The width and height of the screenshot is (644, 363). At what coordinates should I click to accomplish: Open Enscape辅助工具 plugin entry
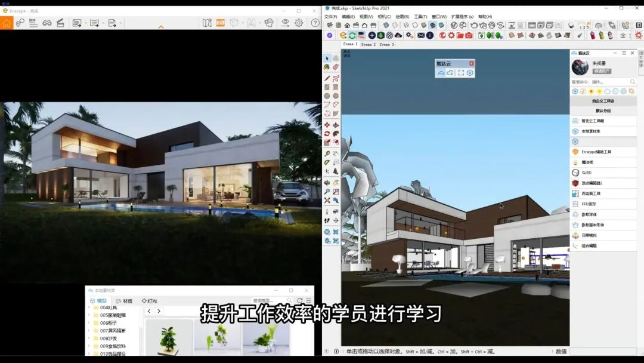tap(603, 152)
